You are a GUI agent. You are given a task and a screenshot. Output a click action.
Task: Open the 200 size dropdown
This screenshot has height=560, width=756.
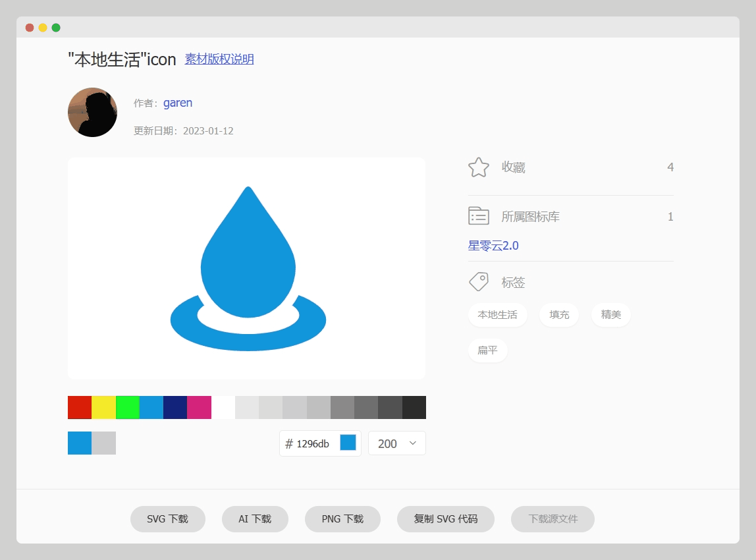pos(396,443)
